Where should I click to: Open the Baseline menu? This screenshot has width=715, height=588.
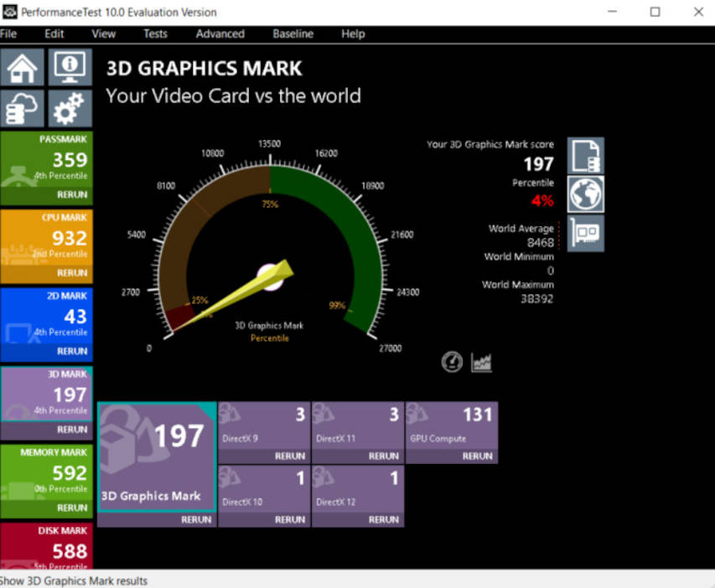(293, 34)
